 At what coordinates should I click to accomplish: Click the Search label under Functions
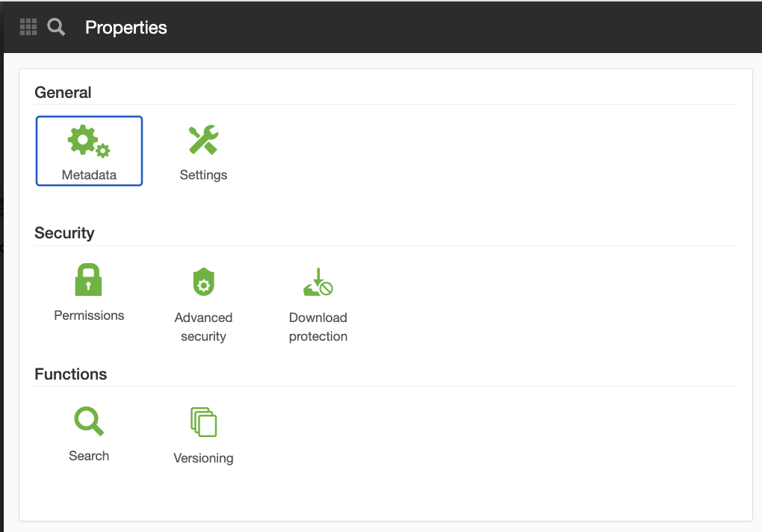[x=89, y=456]
